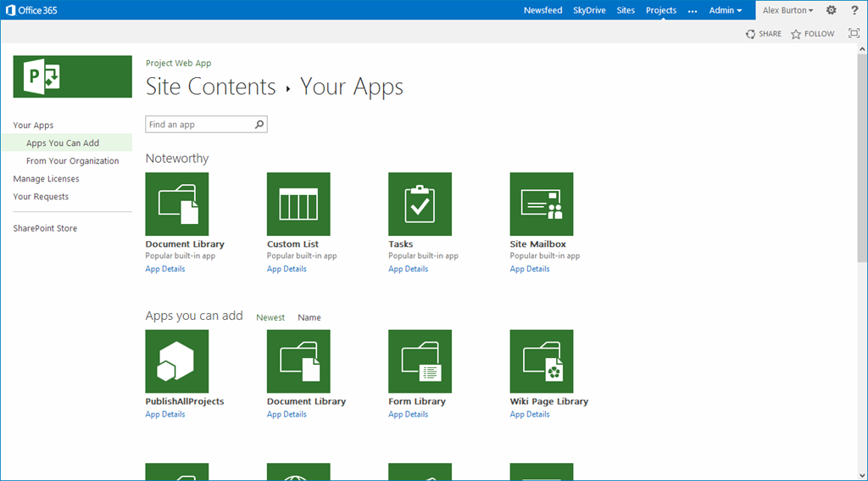868x481 pixels.
Task: Open the settings gear icon
Action: pyautogui.click(x=831, y=10)
